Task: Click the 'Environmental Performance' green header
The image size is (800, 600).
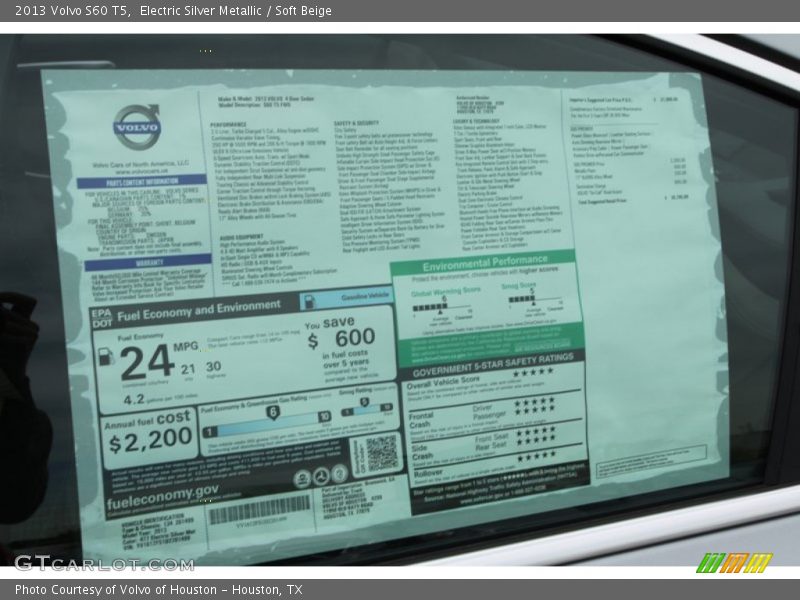Action: point(485,262)
